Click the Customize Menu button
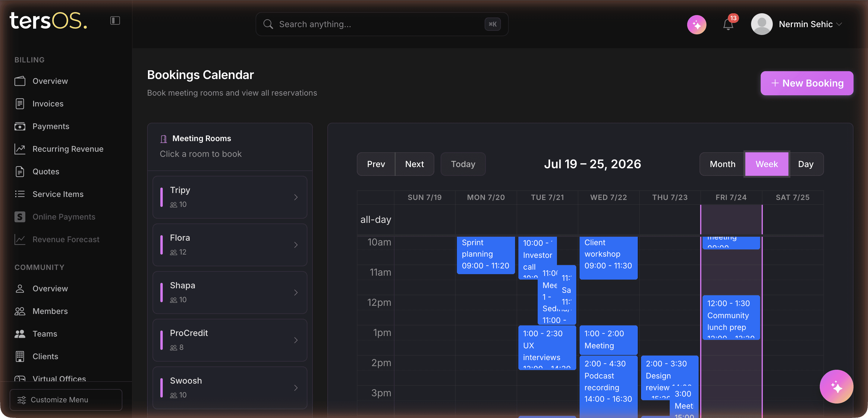This screenshot has width=868, height=418. point(66,400)
